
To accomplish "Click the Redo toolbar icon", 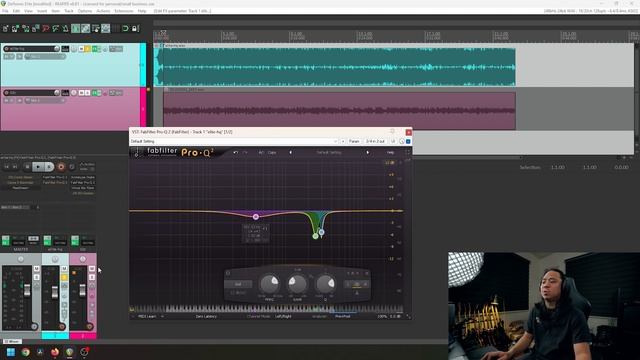I will [56, 29].
